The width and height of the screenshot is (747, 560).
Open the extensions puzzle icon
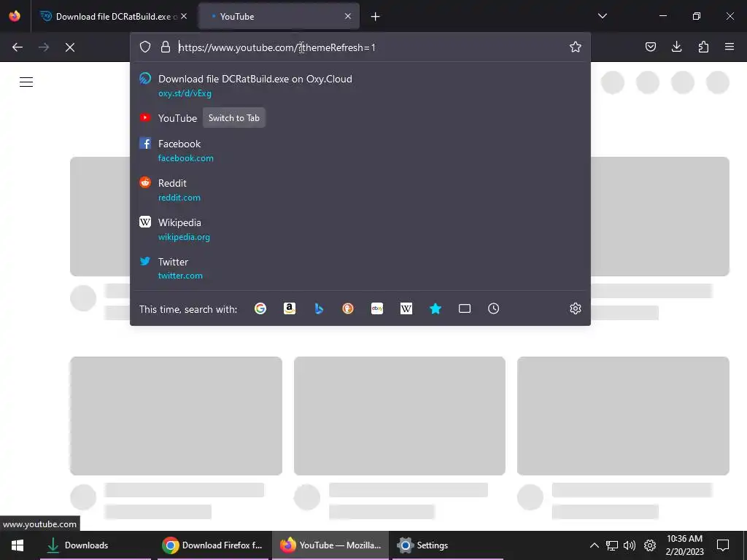point(703,47)
